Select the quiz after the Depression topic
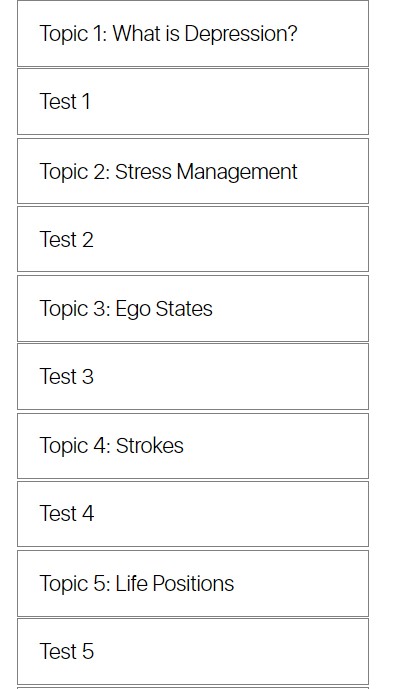 pyautogui.click(x=193, y=102)
